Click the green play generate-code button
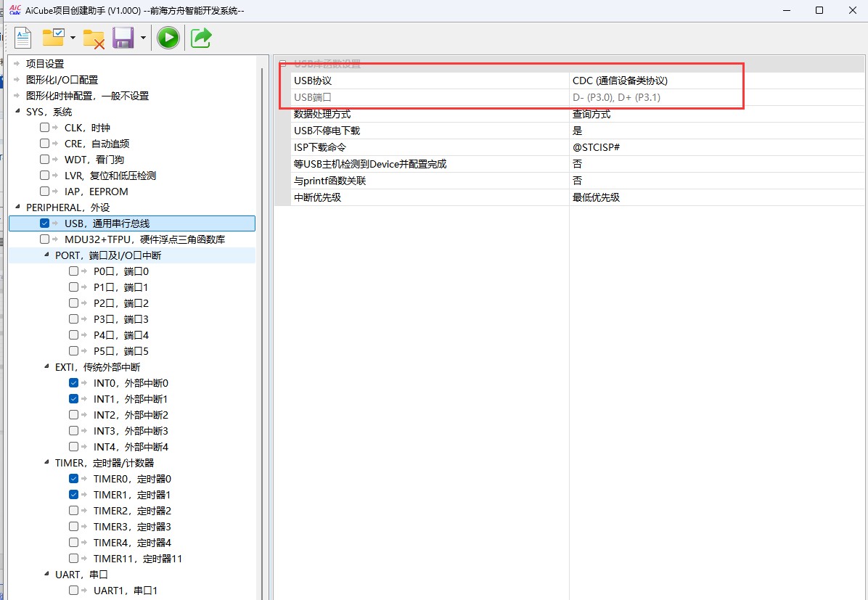 pos(168,38)
